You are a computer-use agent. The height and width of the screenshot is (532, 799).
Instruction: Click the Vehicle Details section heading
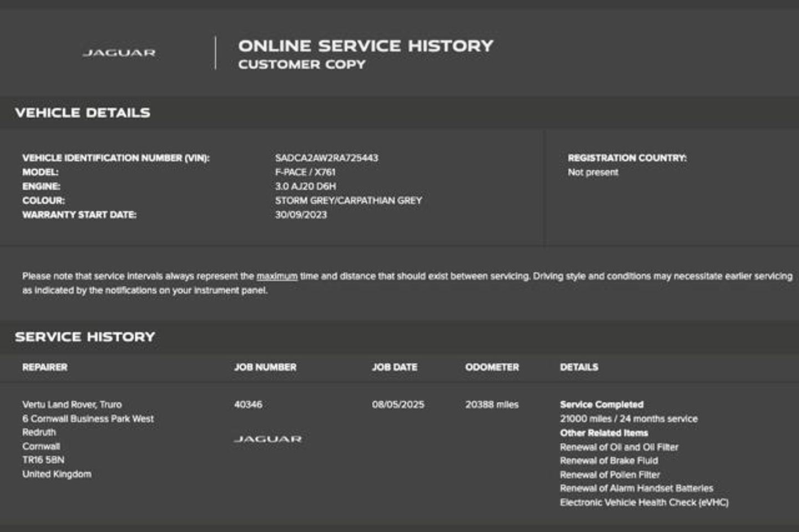83,113
